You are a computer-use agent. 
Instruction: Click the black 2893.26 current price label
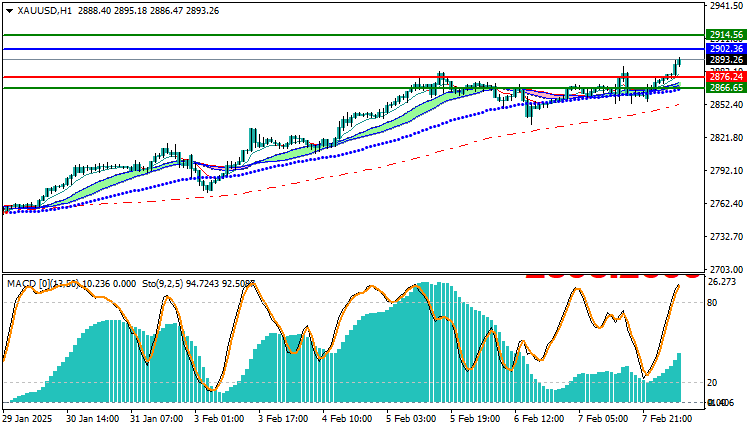pos(726,60)
